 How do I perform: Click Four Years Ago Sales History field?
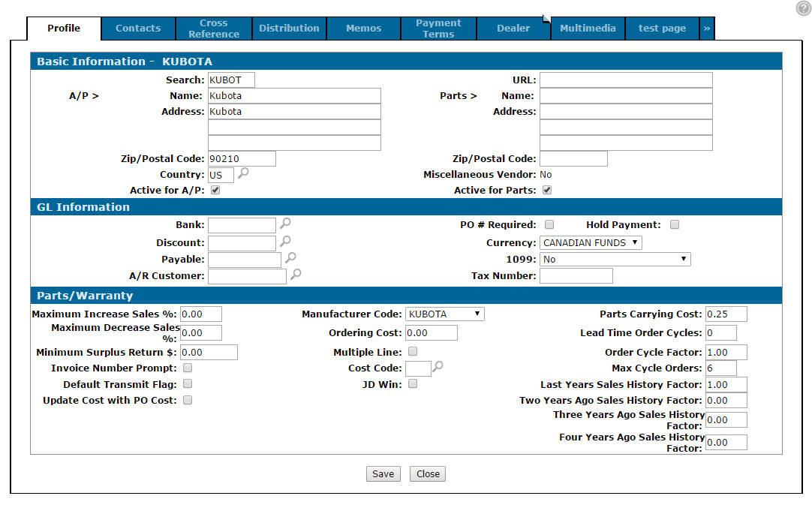coord(726,443)
